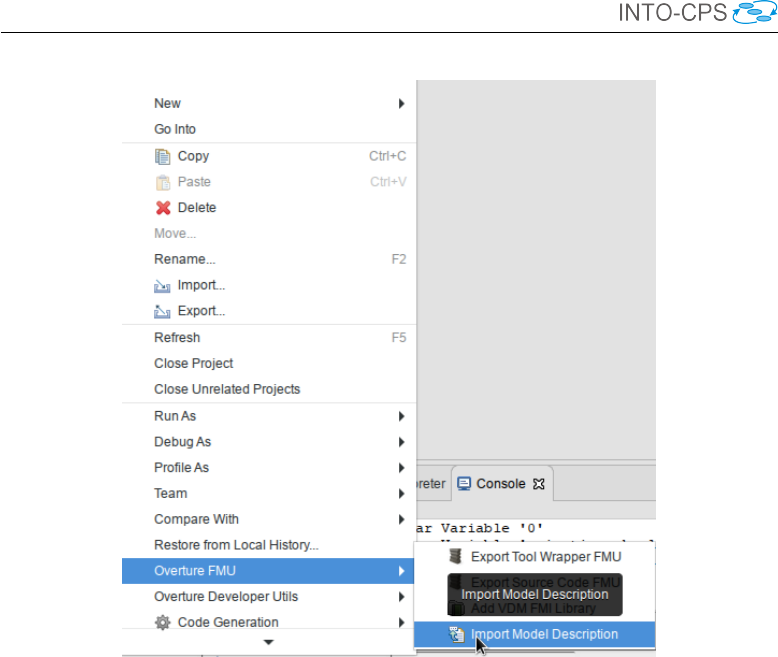This screenshot has height=657, width=778.
Task: Open Profile As menu entry
Action: coord(268,467)
